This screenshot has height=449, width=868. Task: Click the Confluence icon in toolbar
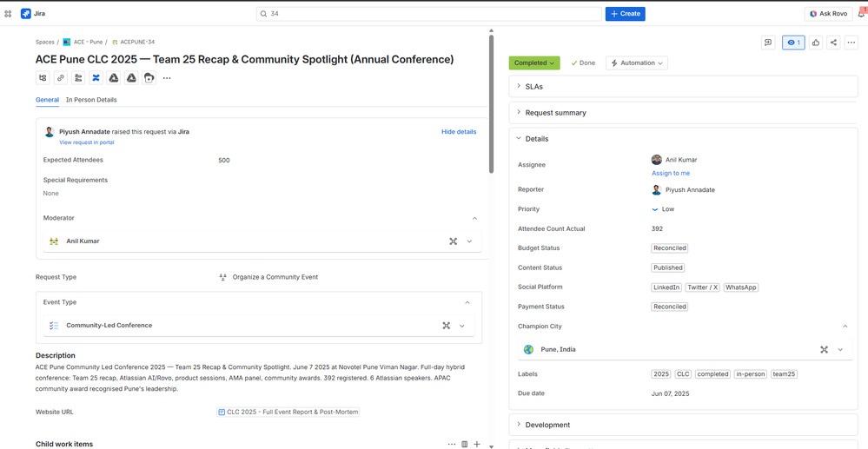click(x=96, y=78)
